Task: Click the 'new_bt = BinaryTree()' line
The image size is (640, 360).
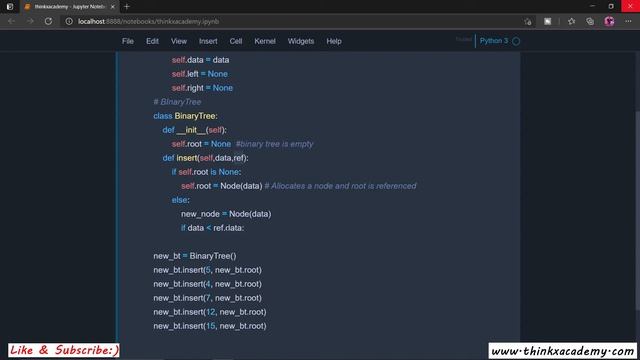Action: pos(195,256)
